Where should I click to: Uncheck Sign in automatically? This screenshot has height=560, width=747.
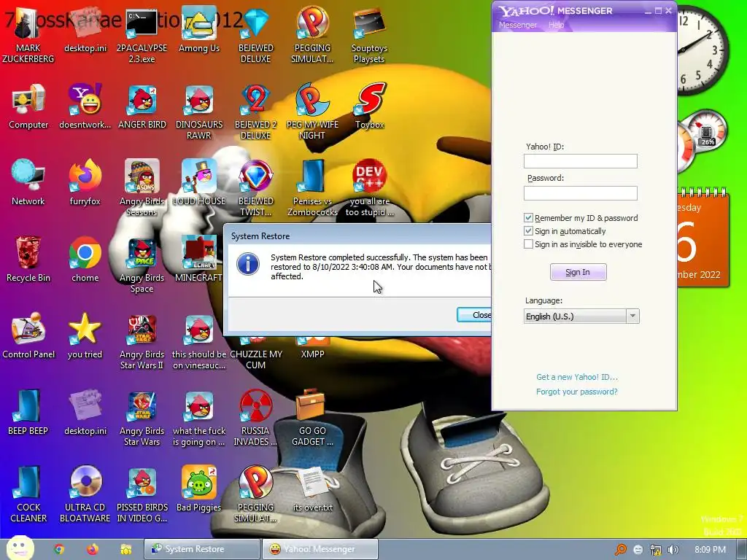pos(528,231)
